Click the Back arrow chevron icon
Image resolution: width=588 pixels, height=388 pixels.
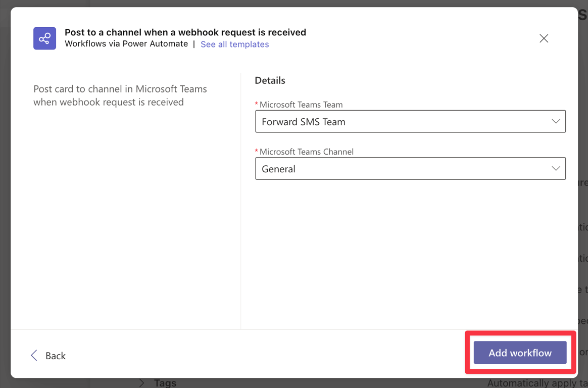coord(34,356)
